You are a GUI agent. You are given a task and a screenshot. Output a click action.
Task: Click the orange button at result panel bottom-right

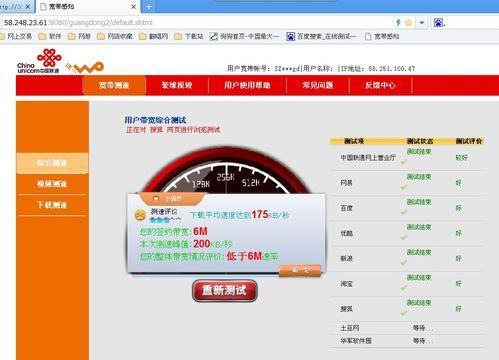[300, 270]
